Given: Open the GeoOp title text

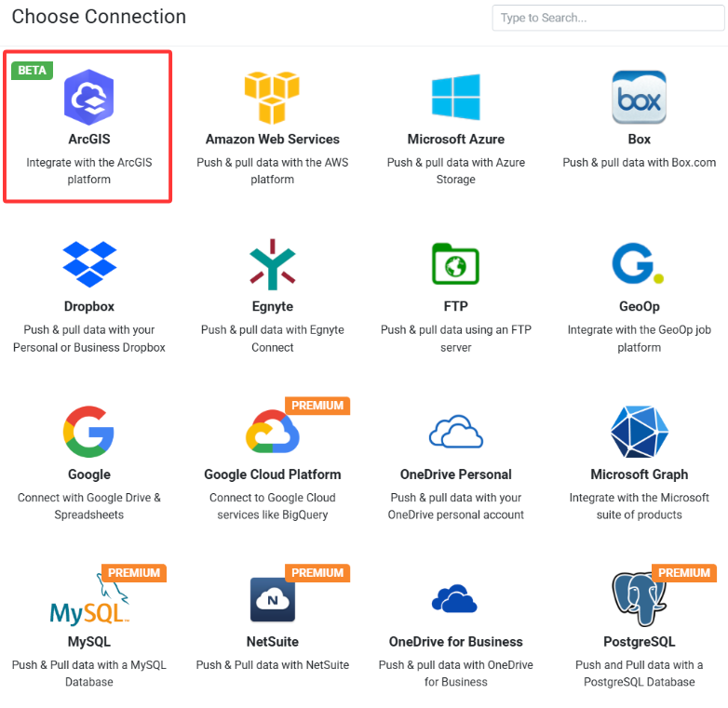Looking at the screenshot, I should pyautogui.click(x=640, y=306).
